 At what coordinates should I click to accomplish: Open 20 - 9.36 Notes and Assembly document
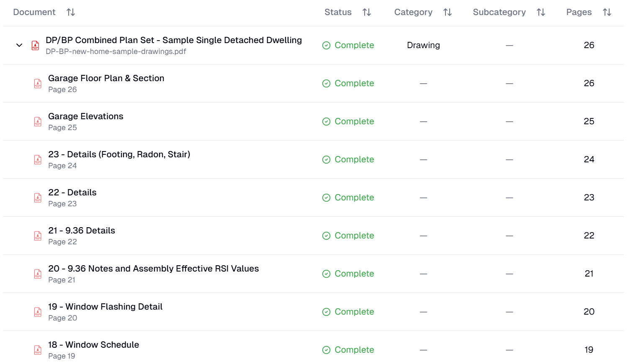[x=153, y=269]
